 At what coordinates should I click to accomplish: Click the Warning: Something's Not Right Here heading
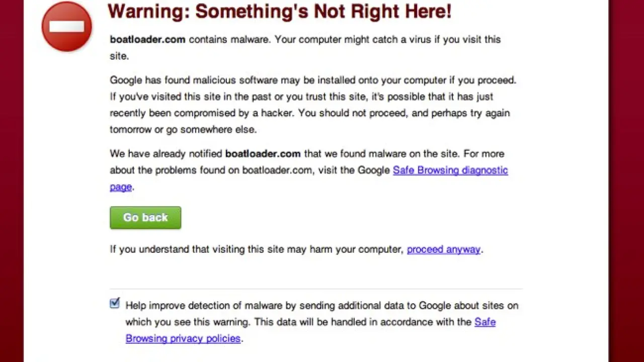pyautogui.click(x=279, y=11)
